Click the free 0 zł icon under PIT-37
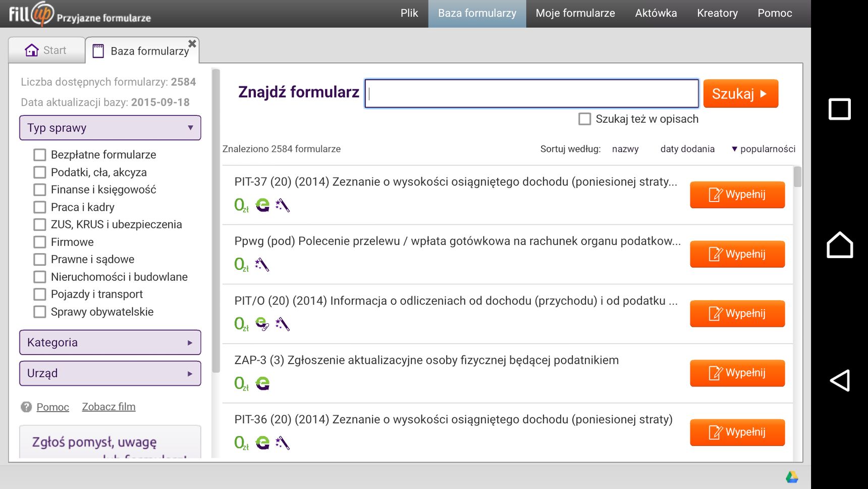 [x=241, y=205]
